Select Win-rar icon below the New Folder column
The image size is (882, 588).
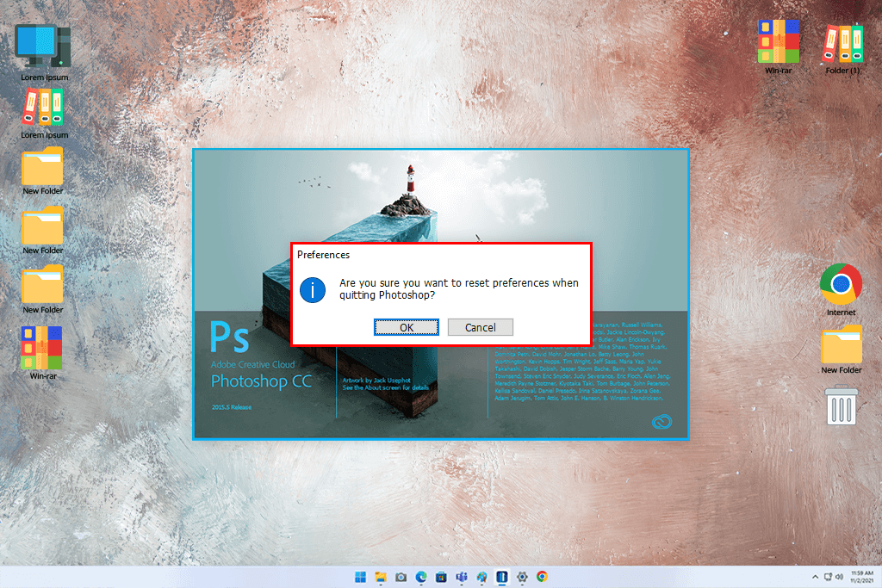click(43, 353)
